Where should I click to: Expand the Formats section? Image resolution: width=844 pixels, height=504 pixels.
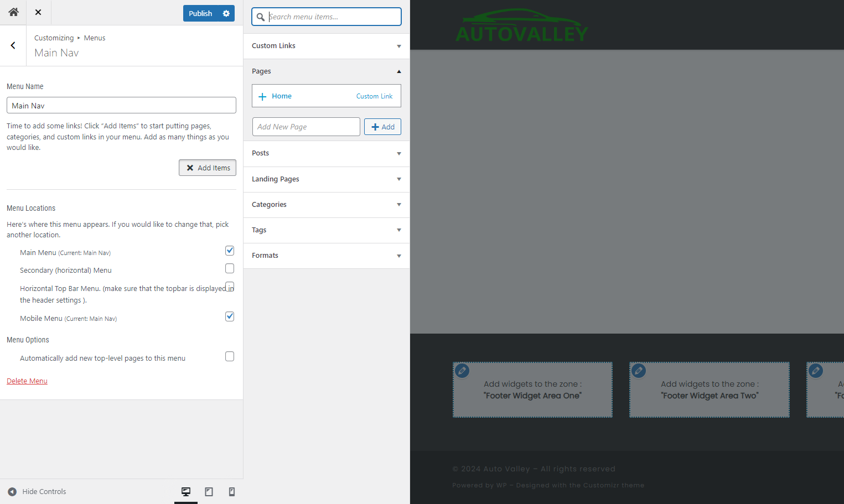[327, 256]
